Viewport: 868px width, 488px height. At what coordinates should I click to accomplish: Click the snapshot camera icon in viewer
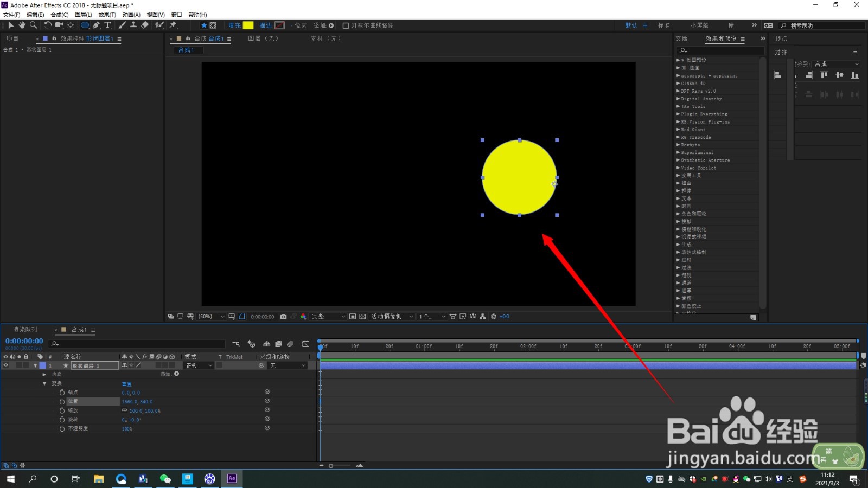(283, 317)
